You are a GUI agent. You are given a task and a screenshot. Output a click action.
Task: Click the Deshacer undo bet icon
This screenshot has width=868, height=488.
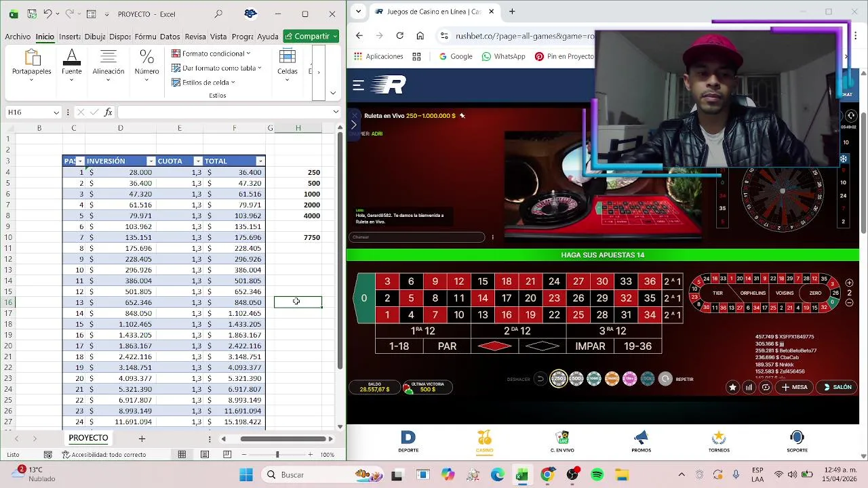[540, 379]
